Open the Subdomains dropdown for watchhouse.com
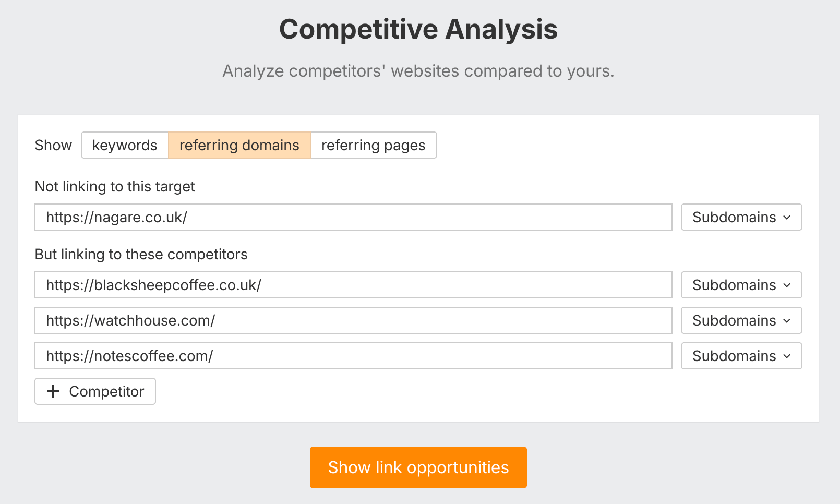This screenshot has width=840, height=504. point(741,320)
